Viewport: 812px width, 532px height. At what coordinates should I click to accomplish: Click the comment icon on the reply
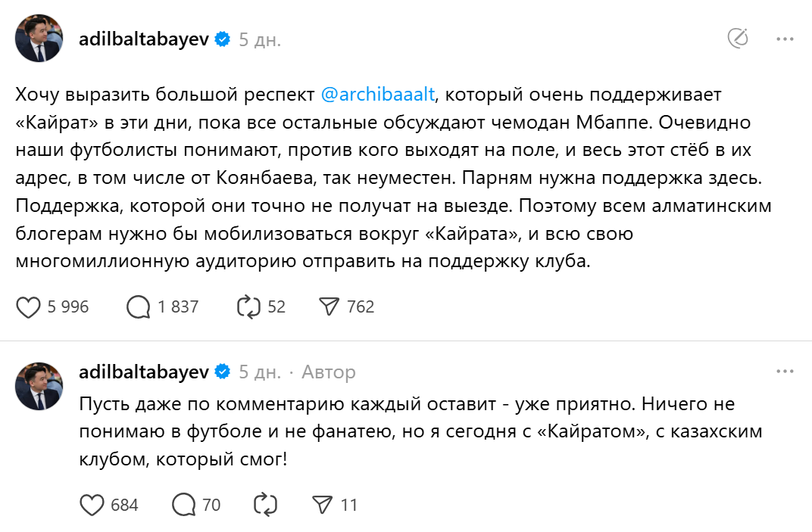click(x=184, y=505)
